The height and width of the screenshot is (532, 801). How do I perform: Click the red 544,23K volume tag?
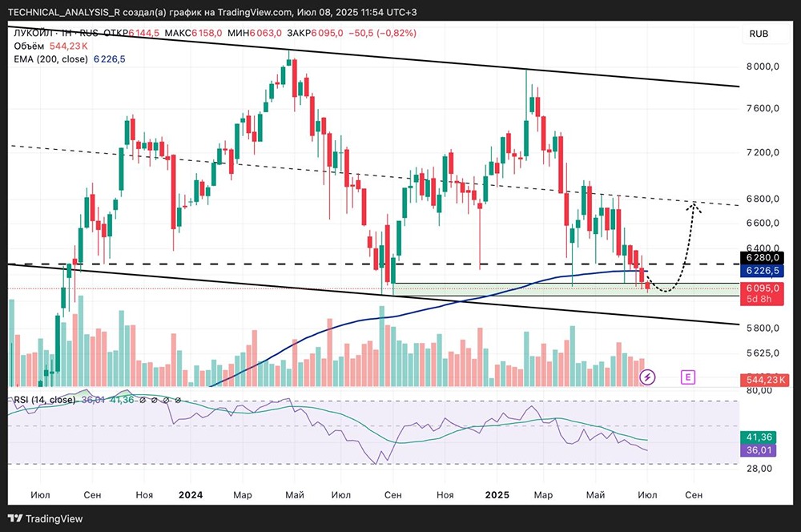click(x=765, y=380)
